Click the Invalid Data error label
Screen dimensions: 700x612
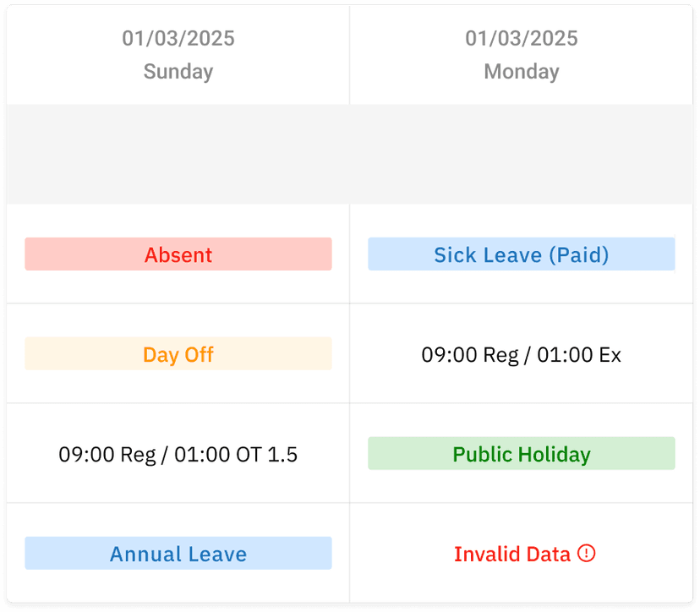click(512, 554)
